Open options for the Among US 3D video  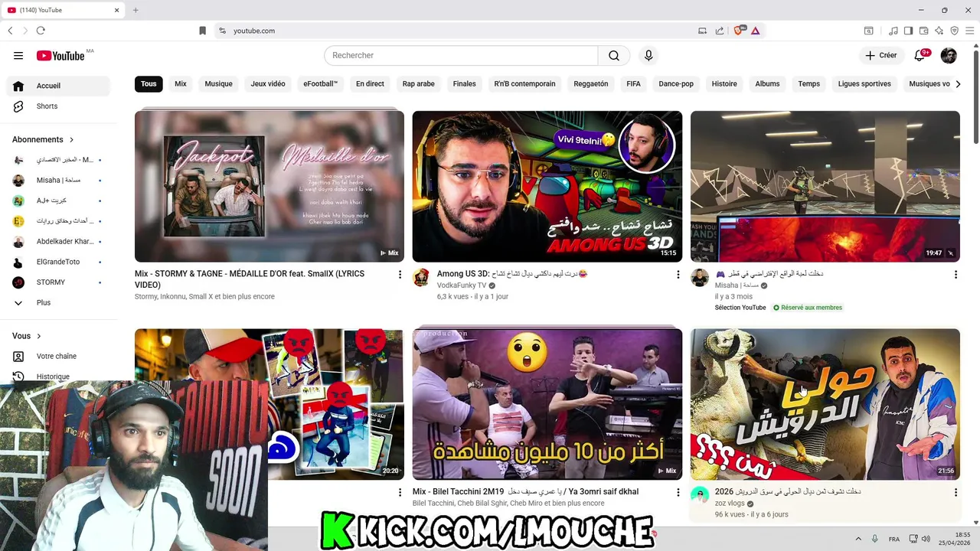pyautogui.click(x=678, y=274)
